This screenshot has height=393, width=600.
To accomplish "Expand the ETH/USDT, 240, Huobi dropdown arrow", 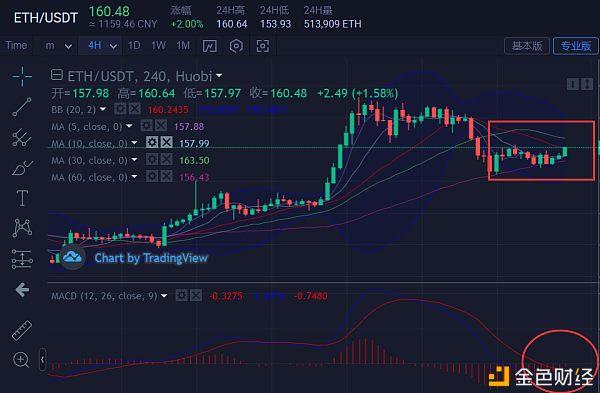I will coord(219,76).
